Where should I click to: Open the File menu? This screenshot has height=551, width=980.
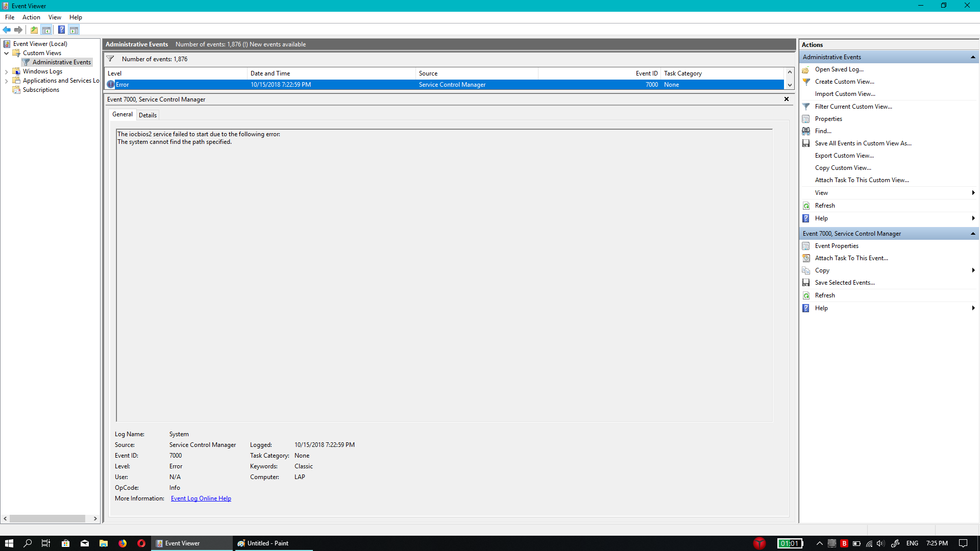pyautogui.click(x=10, y=17)
